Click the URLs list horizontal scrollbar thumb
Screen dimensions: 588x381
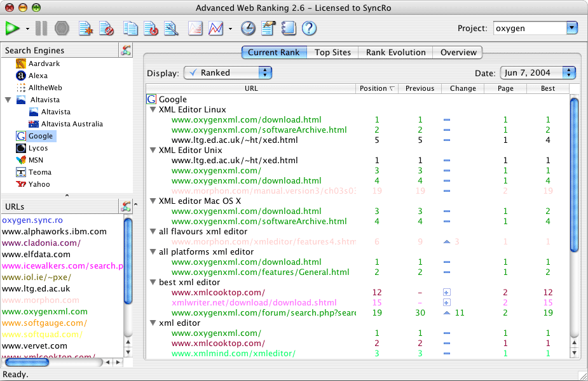tap(27, 363)
